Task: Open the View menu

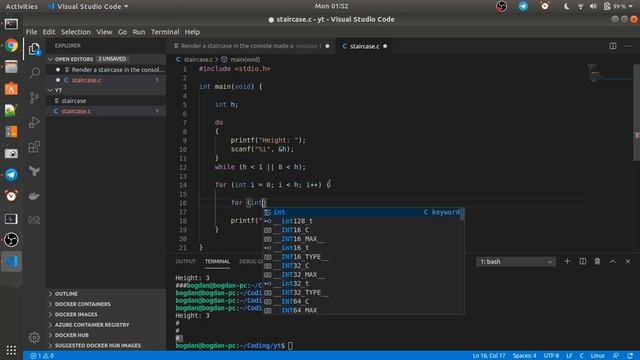Action: (x=104, y=32)
